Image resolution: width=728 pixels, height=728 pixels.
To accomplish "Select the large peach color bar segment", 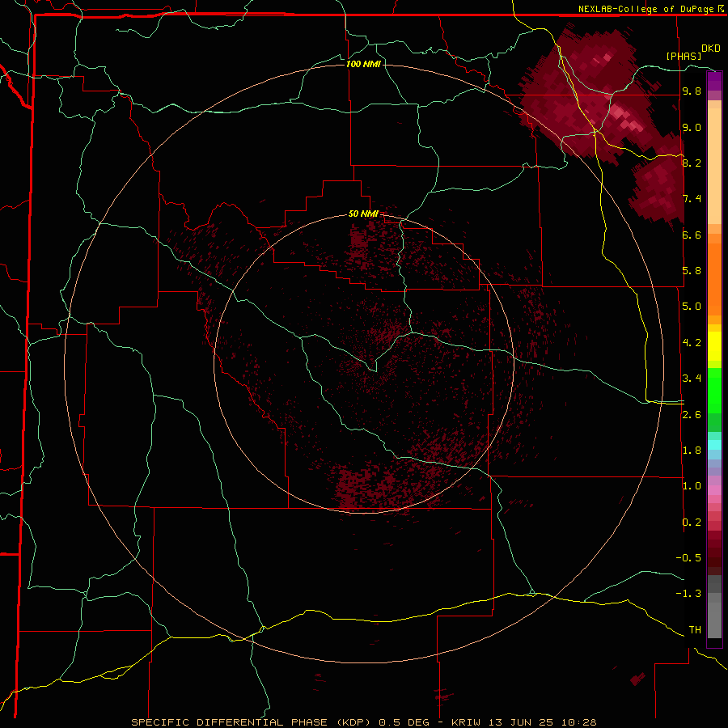I will tap(714, 166).
